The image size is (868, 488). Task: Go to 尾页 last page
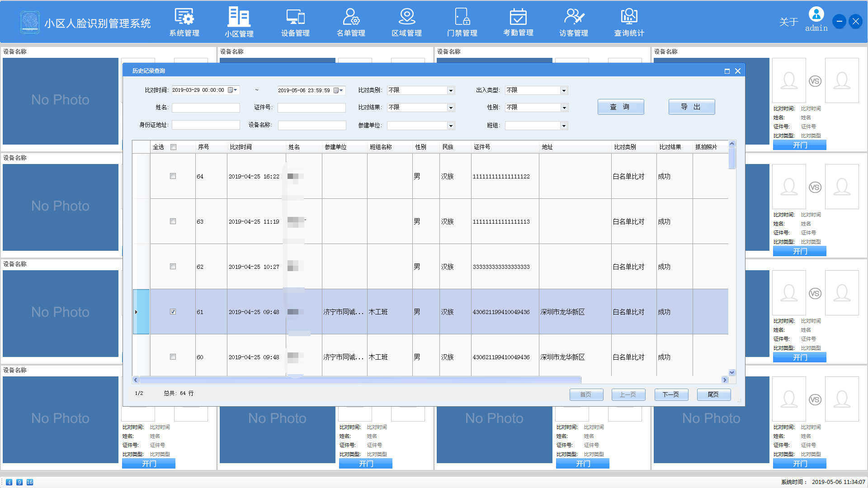[713, 394]
